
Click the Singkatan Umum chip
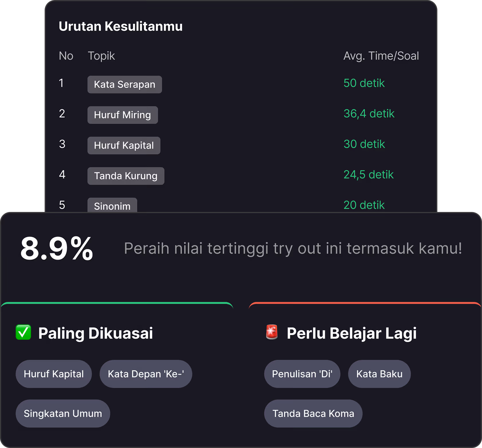[x=63, y=413]
